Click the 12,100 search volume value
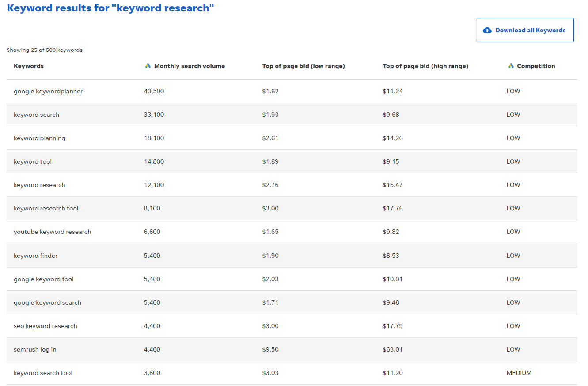This screenshot has width=588, height=386. tap(154, 185)
